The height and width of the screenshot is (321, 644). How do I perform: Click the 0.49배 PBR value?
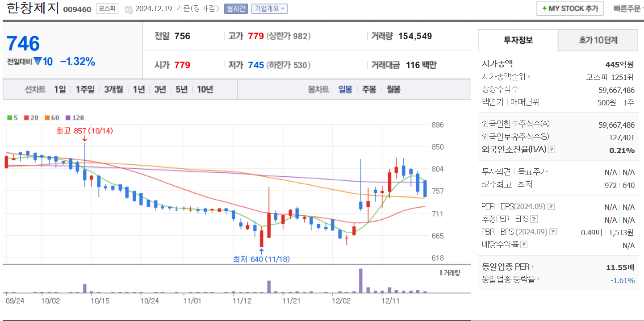pos(592,232)
